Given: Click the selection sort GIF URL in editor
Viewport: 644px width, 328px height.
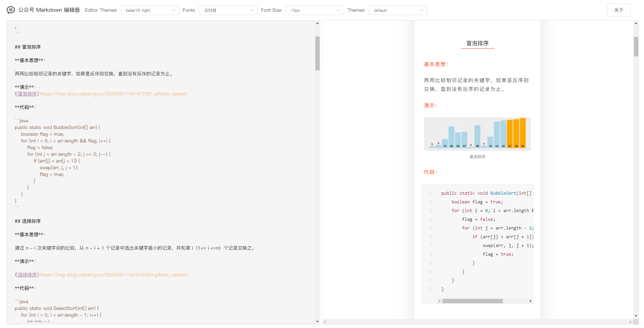Looking at the screenshot, I should point(113,275).
